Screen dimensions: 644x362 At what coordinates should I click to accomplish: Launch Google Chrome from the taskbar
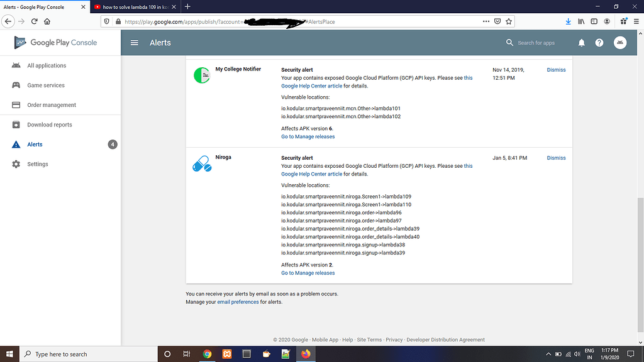tap(207, 354)
